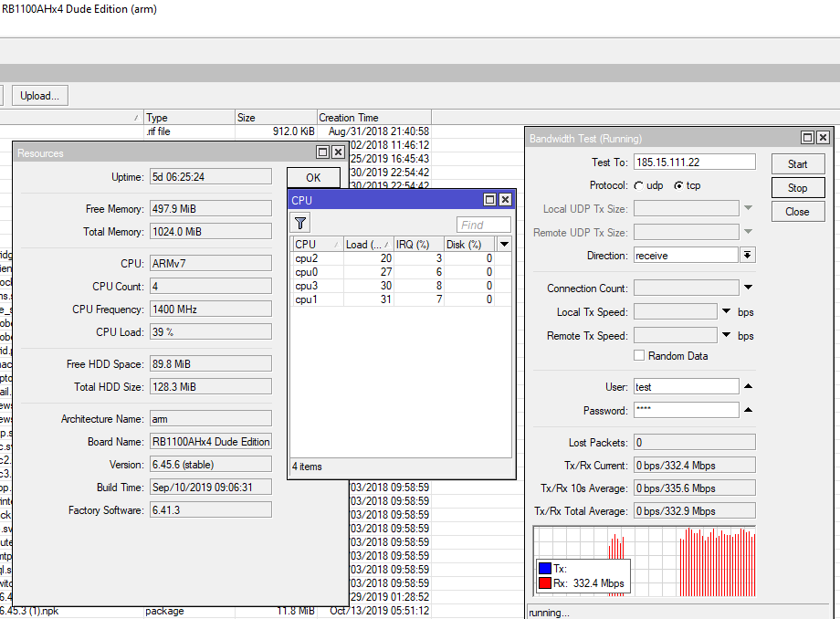This screenshot has height=619, width=840.
Task: Click the Test To address field
Action: (x=694, y=163)
